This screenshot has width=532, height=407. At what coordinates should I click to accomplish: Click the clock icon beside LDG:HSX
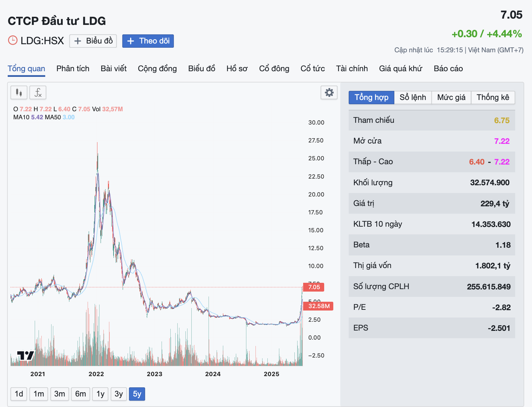click(x=13, y=40)
